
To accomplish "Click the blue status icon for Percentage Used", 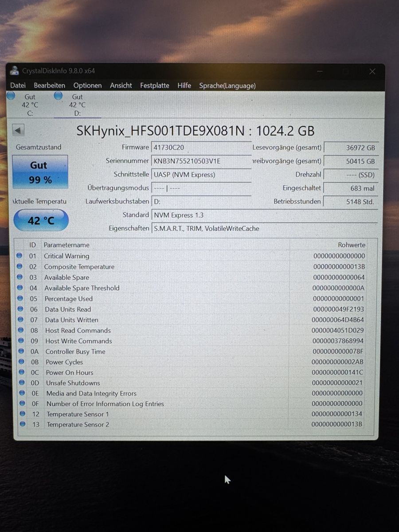I will 20,298.
